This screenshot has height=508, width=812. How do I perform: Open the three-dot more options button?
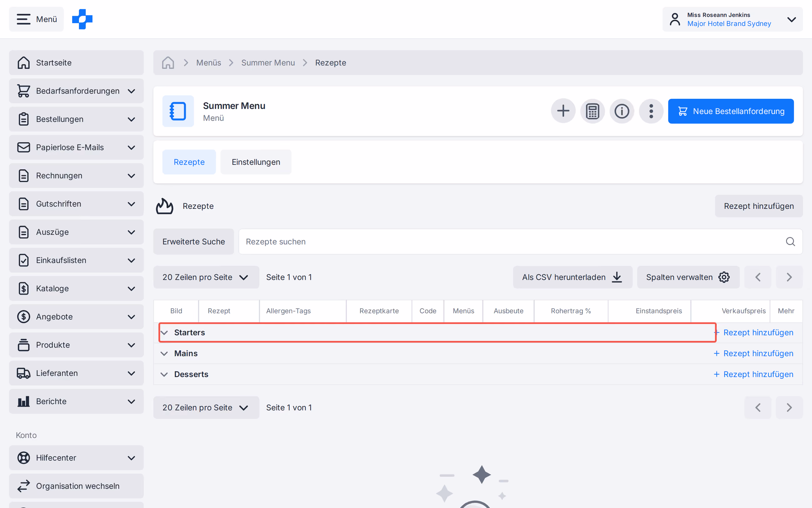pos(651,111)
